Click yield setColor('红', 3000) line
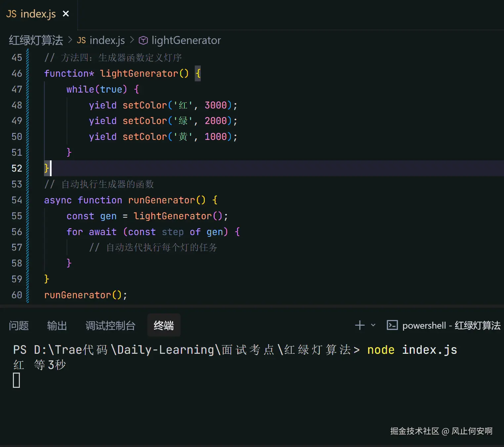The height and width of the screenshot is (447, 504). click(x=163, y=105)
